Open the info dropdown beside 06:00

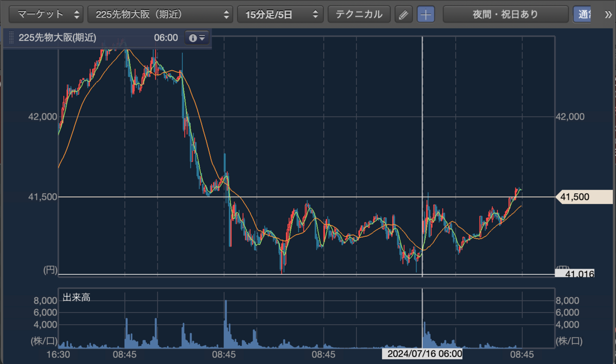click(x=197, y=38)
